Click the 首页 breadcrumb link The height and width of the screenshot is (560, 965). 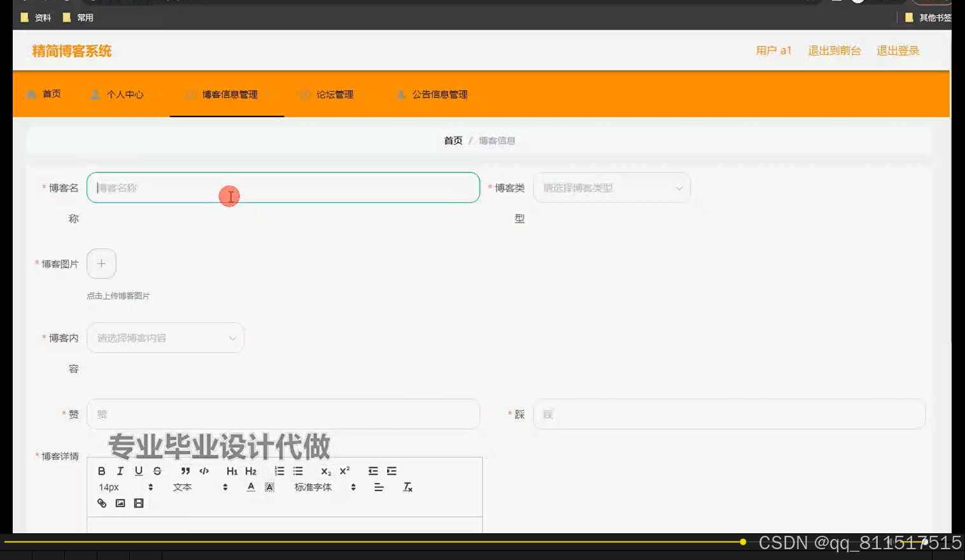point(453,140)
